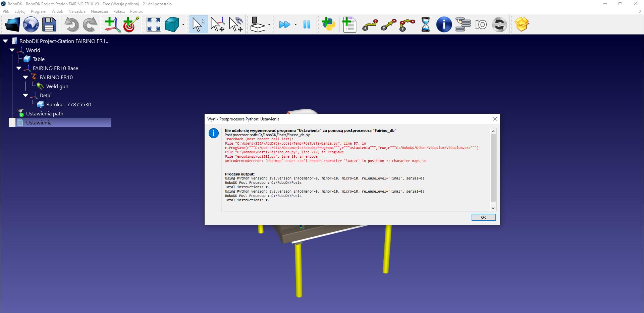
Task: Click the Save station floppy disk icon
Action: coord(49,24)
